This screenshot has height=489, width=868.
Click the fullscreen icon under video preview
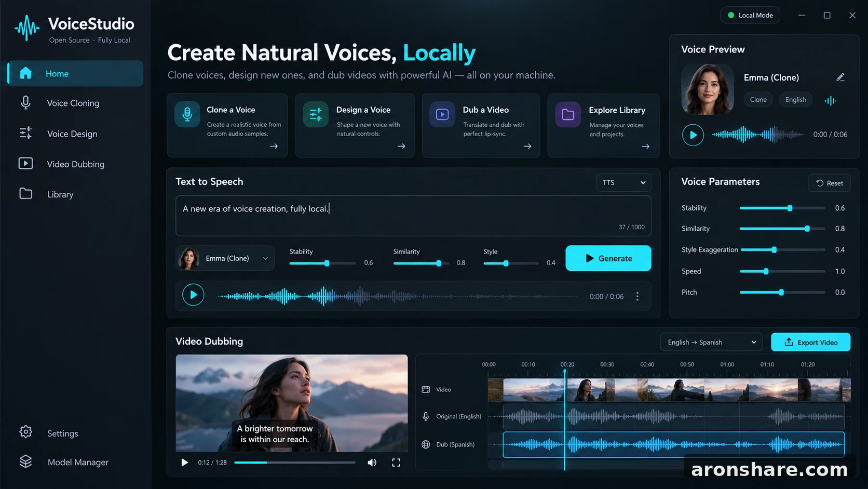[396, 462]
